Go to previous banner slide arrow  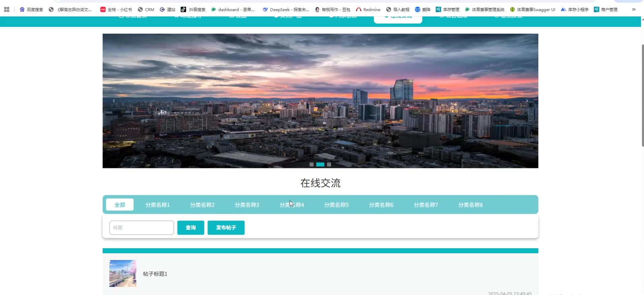click(114, 101)
